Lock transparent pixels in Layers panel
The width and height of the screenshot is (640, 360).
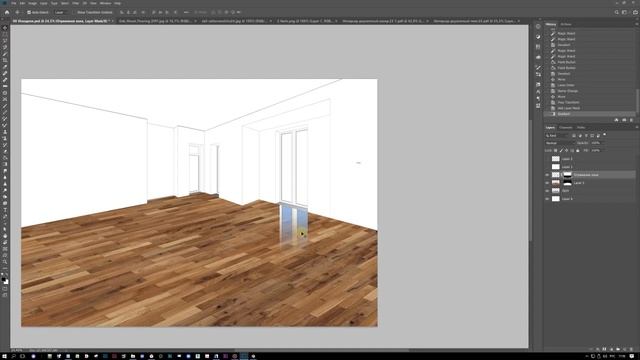[x=556, y=151]
